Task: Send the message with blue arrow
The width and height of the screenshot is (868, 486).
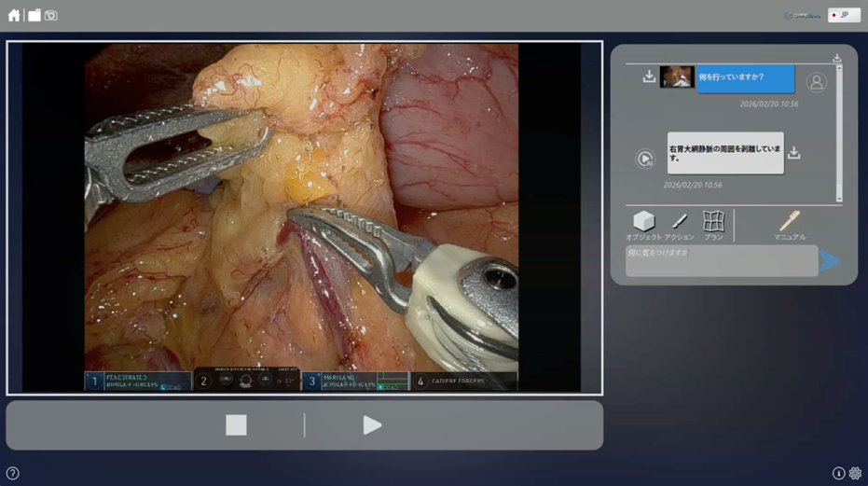Action: (x=830, y=261)
